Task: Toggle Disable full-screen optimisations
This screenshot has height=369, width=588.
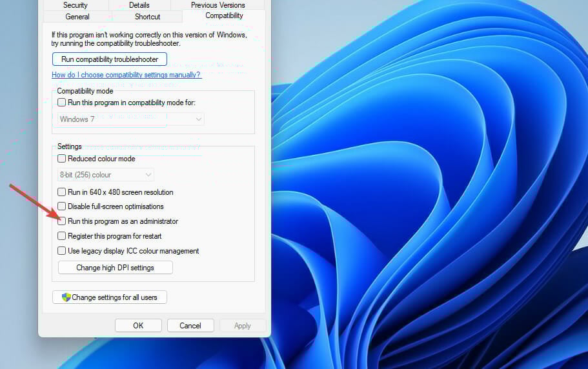Action: (x=61, y=206)
